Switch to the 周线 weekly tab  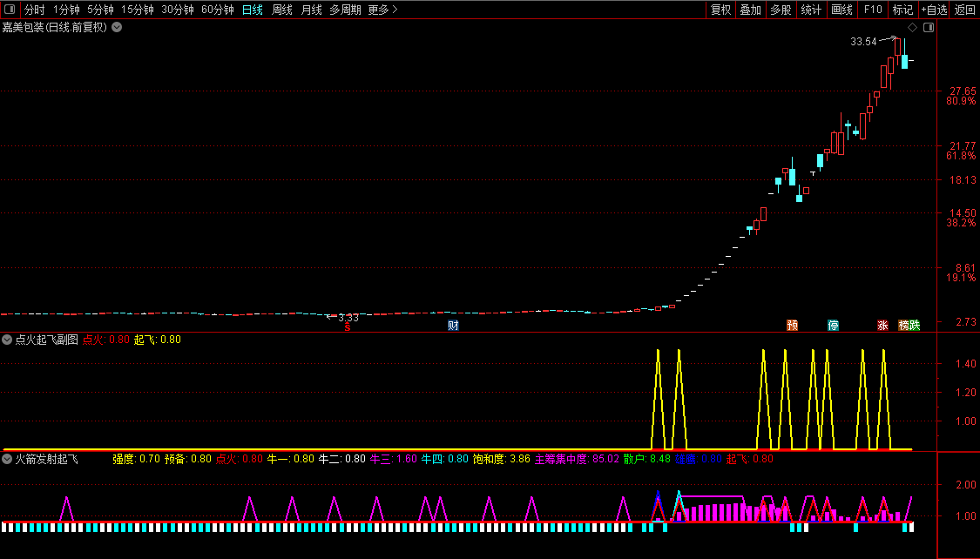click(x=281, y=10)
